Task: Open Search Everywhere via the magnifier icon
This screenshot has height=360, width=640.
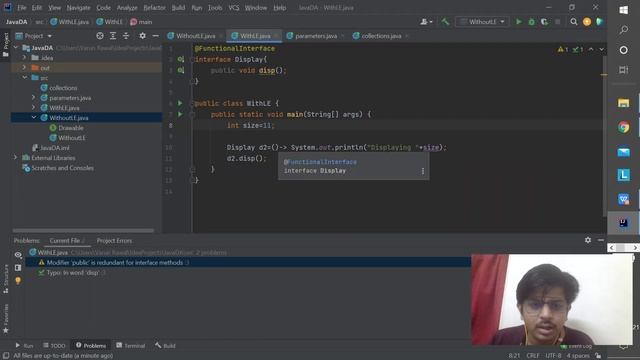Action: tap(573, 22)
